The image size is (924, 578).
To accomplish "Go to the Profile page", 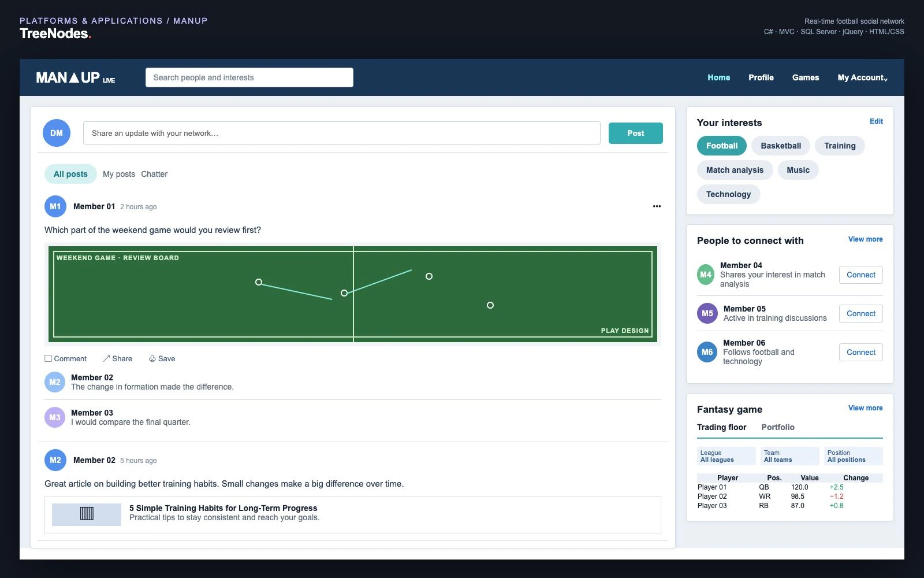I will point(761,77).
